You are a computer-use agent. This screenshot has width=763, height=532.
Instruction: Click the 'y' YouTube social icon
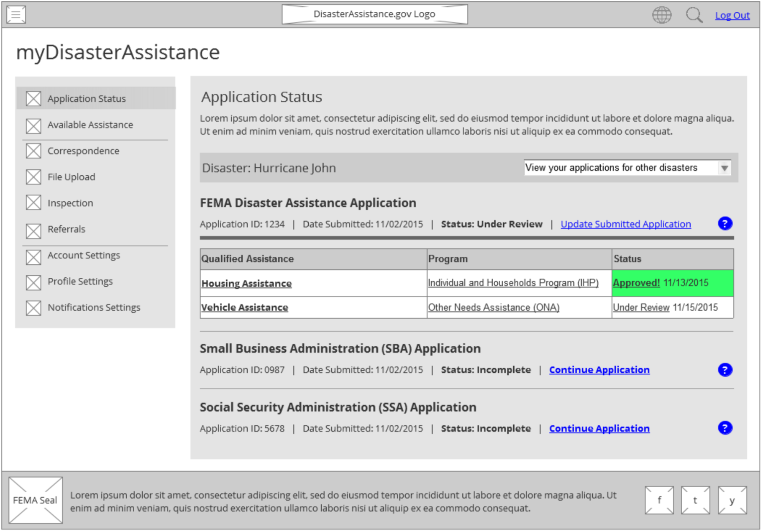732,500
